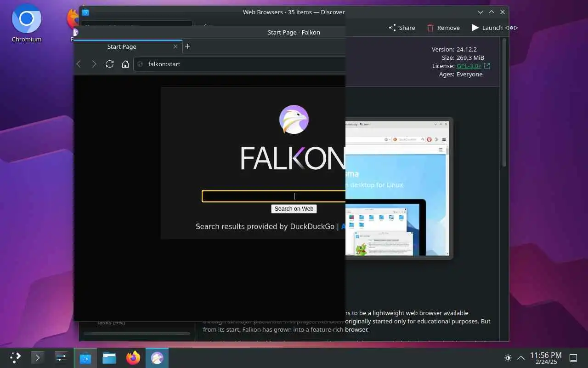This screenshot has width=588, height=368.
Task: Remove Falkon via Discover
Action: click(x=443, y=28)
